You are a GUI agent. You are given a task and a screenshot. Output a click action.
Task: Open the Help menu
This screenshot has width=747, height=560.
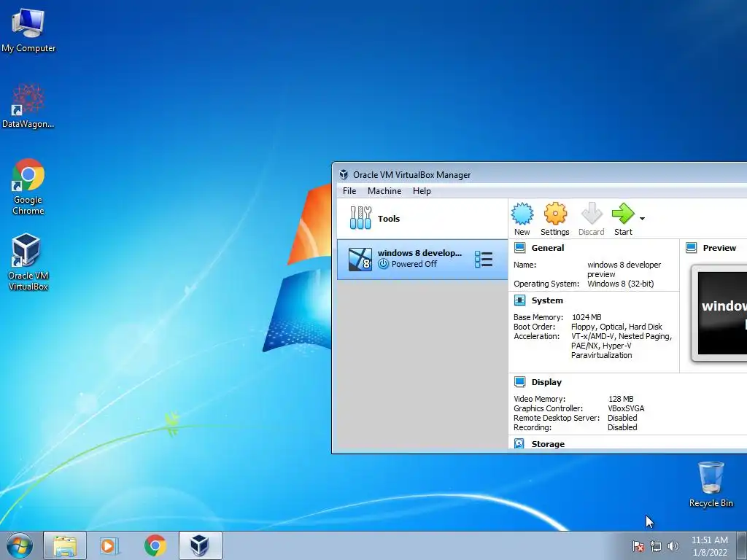click(422, 191)
